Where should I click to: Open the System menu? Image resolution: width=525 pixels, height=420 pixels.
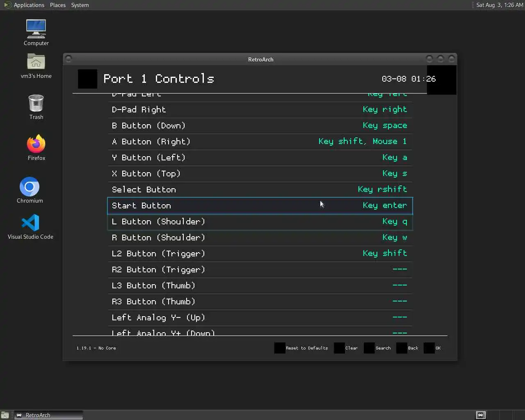(80, 5)
